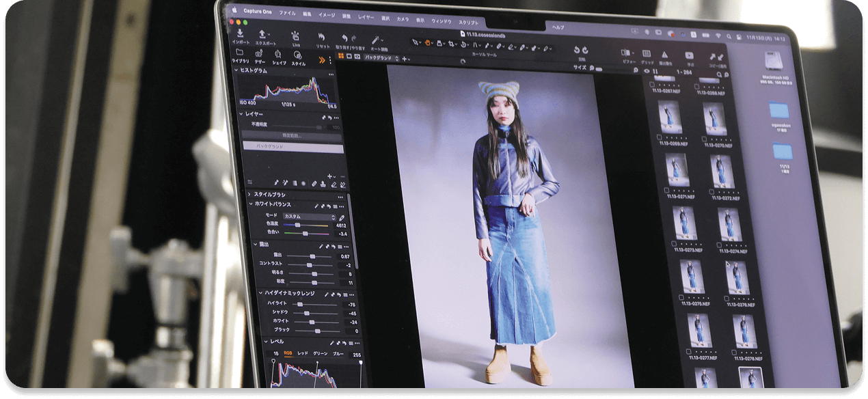Click the Import (インポート) toolbar icon

(240, 34)
